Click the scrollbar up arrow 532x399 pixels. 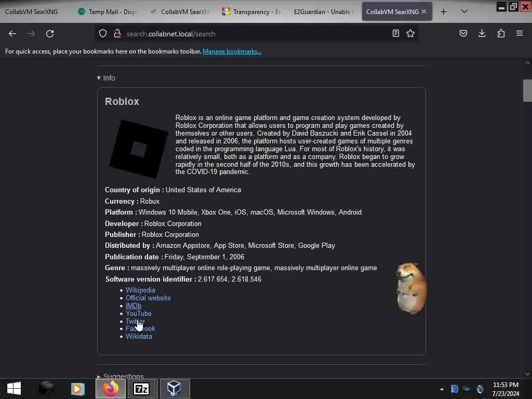click(527, 63)
